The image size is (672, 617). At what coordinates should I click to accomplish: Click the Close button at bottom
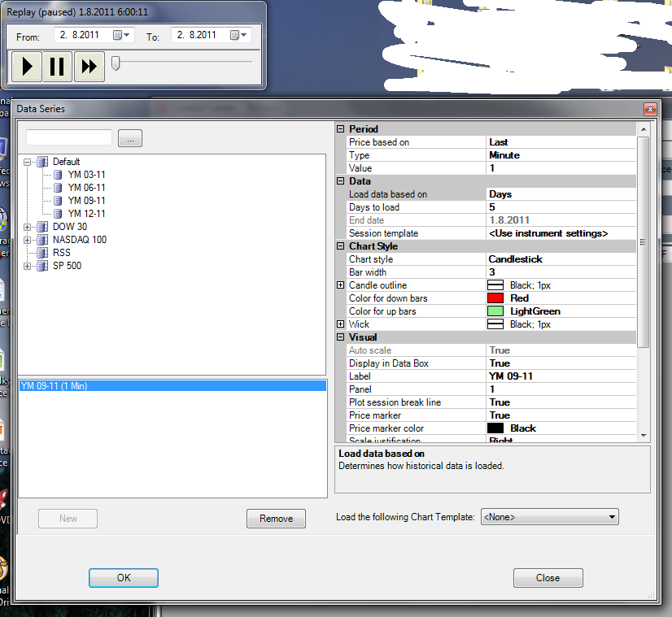548,578
